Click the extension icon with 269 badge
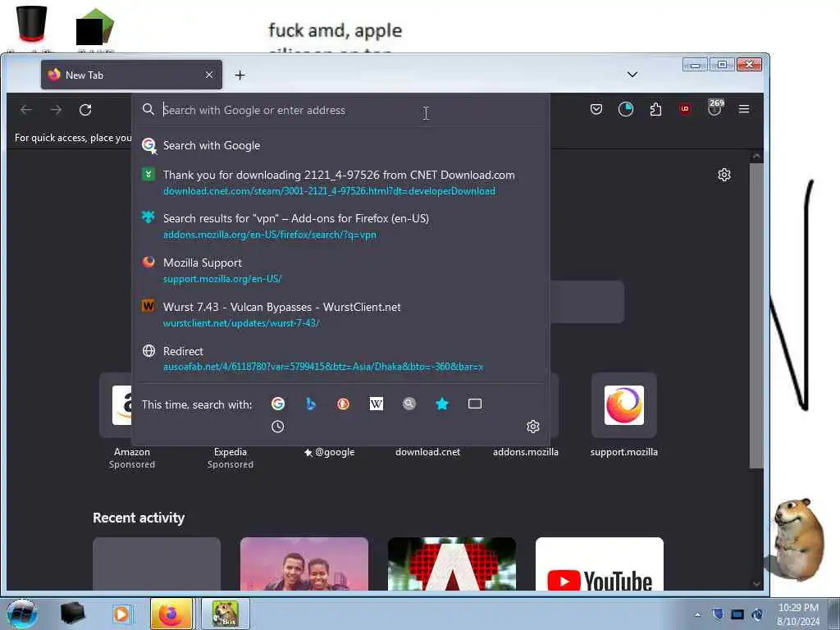Image resolution: width=840 pixels, height=630 pixels. (x=715, y=107)
